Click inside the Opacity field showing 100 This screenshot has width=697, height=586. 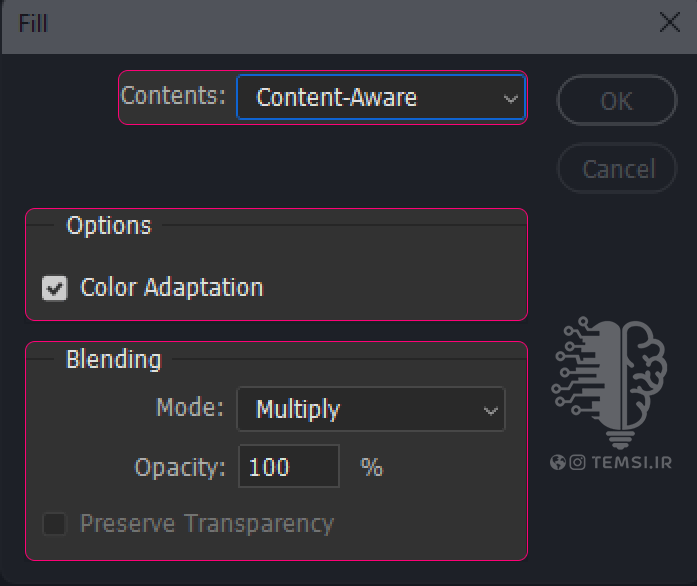tap(289, 466)
